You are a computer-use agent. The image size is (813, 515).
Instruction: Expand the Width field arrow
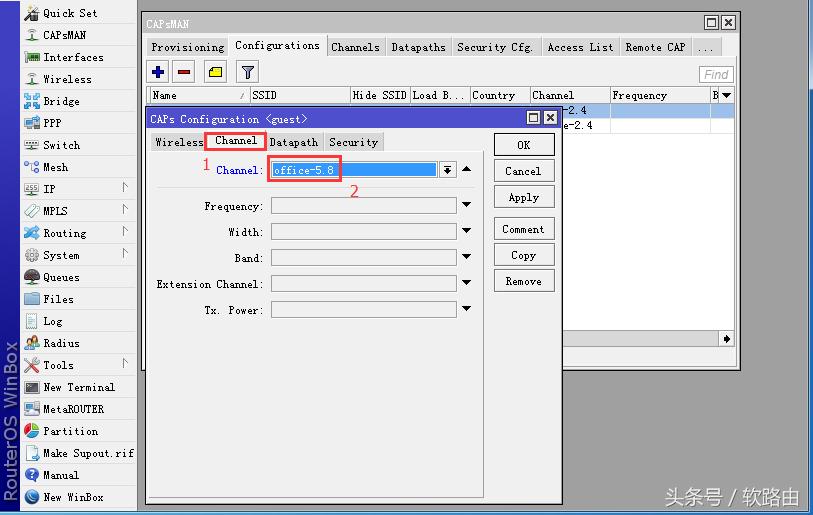(x=467, y=231)
